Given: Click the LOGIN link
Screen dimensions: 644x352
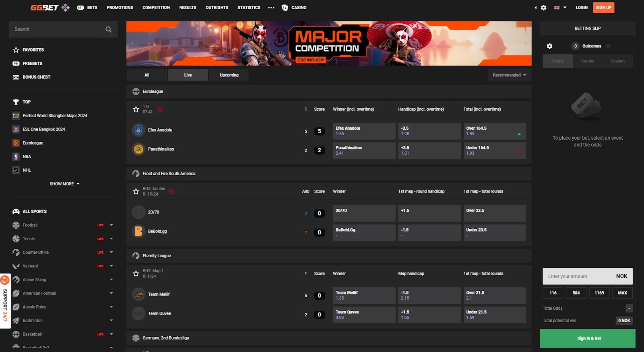Looking at the screenshot, I should [582, 8].
